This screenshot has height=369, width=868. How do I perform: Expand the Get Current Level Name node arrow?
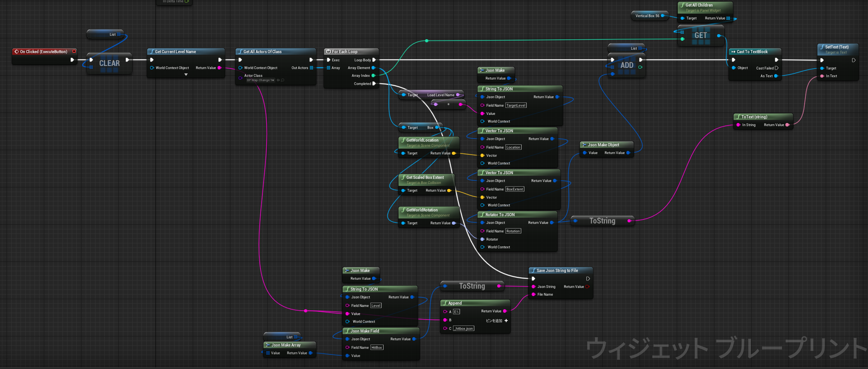pos(186,74)
